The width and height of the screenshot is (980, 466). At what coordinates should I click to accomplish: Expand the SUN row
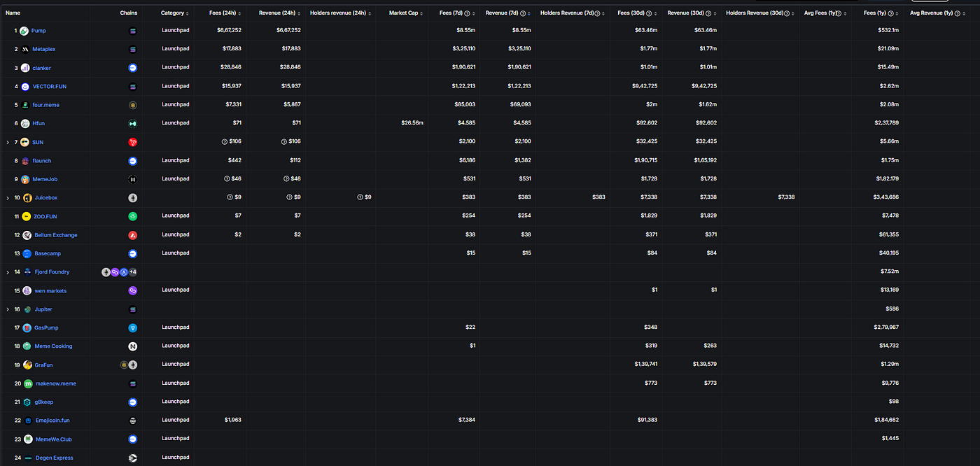8,143
